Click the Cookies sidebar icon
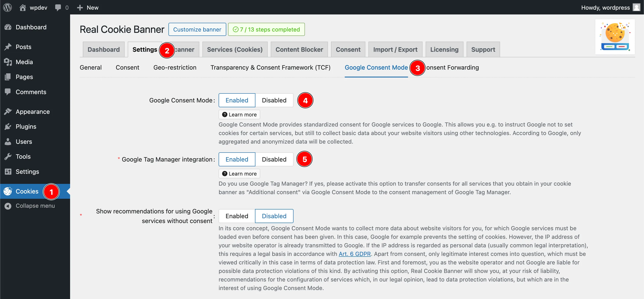644x299 pixels. [x=8, y=191]
